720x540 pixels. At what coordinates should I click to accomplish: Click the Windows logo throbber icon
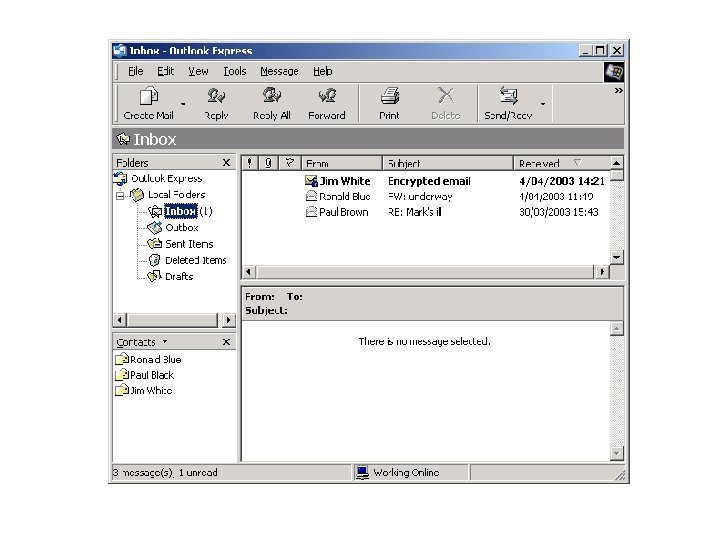(x=613, y=72)
